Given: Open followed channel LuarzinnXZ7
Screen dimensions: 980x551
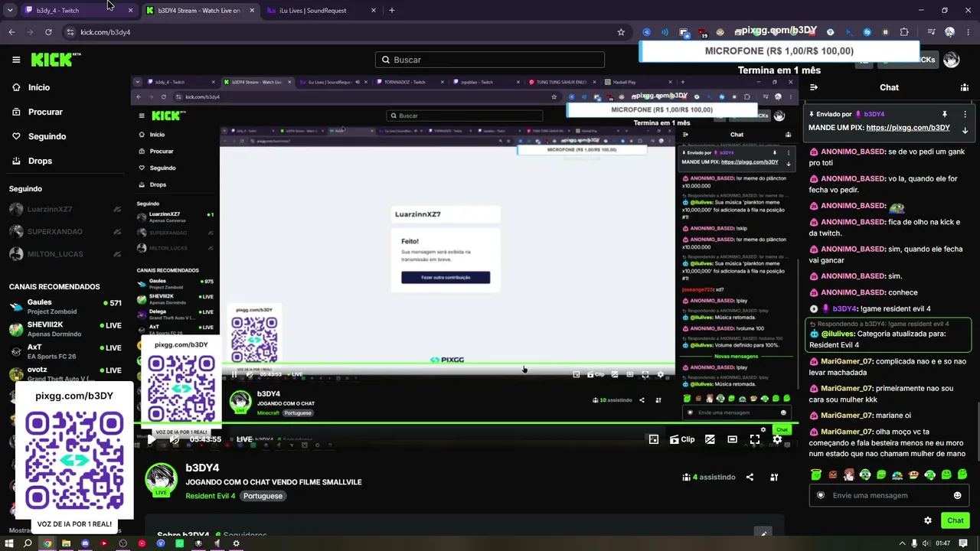Looking at the screenshot, I should click(x=65, y=209).
